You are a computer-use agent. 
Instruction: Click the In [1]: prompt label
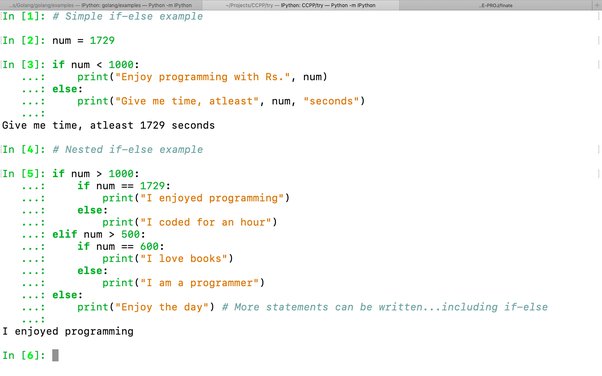click(x=24, y=16)
